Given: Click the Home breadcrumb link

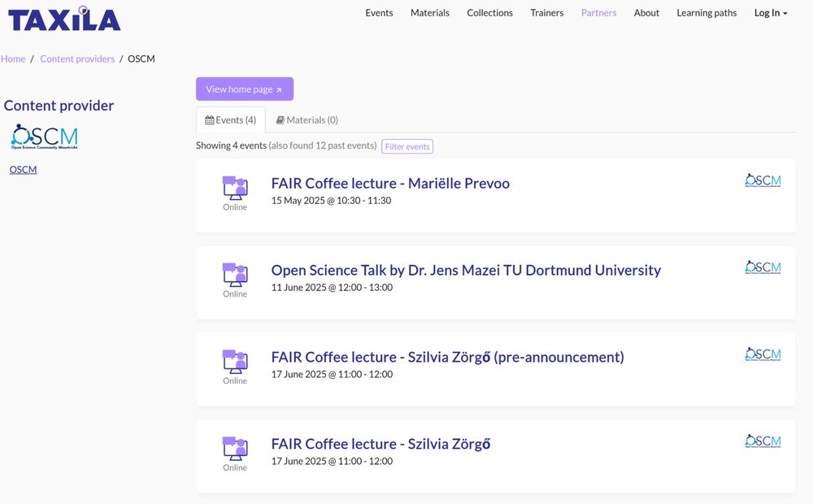Looking at the screenshot, I should [13, 59].
